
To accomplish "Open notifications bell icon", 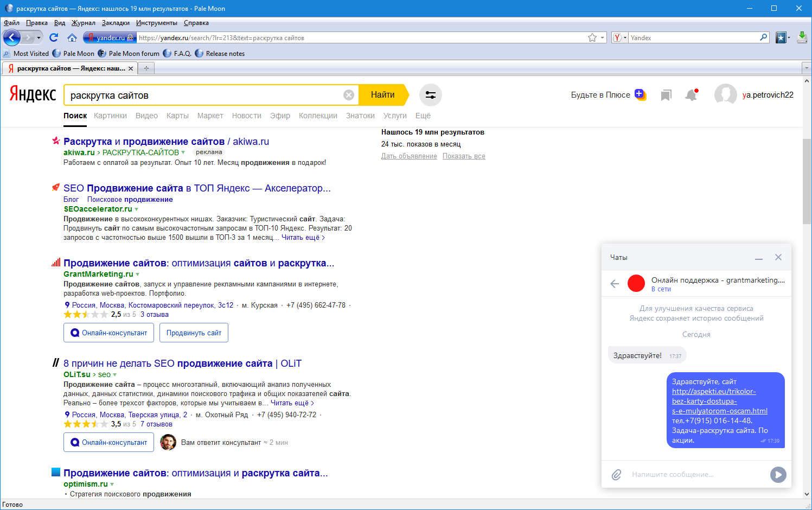I will tap(691, 95).
